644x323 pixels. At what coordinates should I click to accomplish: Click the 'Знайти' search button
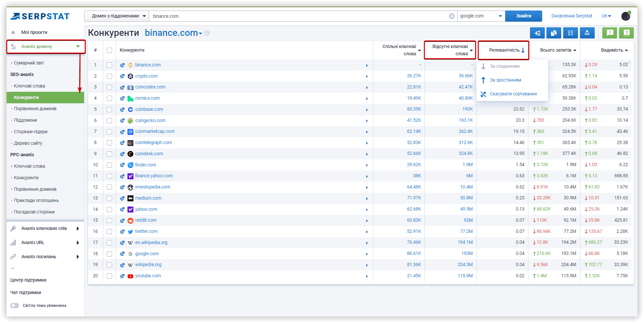point(523,16)
